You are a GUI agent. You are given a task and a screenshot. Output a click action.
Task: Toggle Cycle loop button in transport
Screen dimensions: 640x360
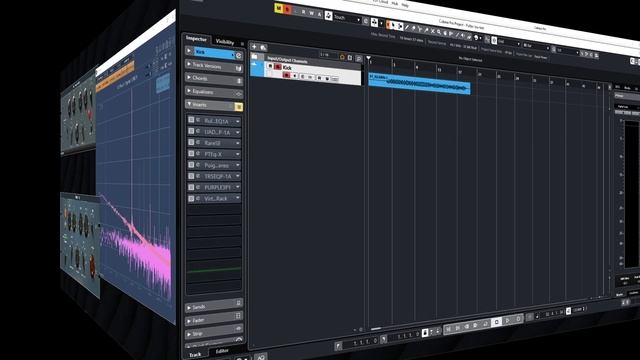click(x=486, y=324)
